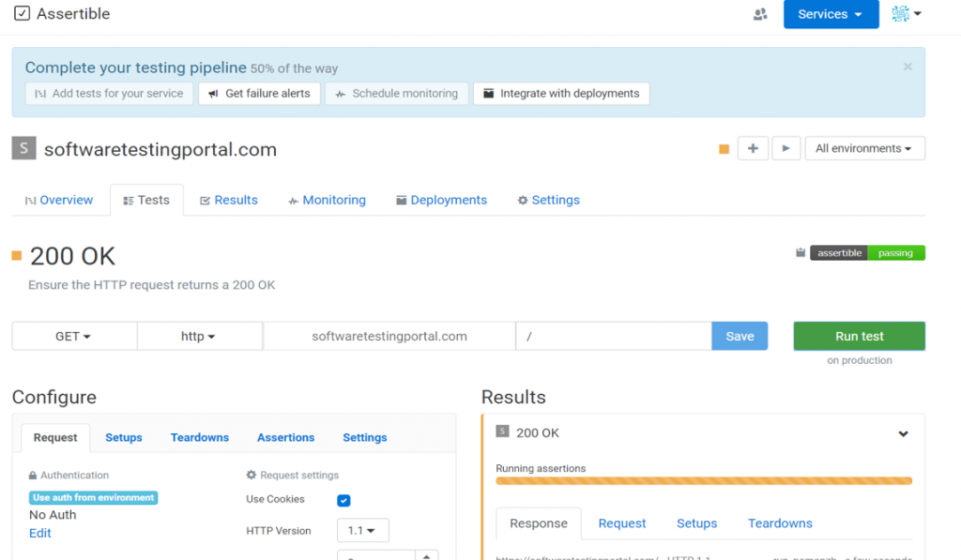This screenshot has height=560, width=961.
Task: Click the orange service status square
Action: click(724, 149)
